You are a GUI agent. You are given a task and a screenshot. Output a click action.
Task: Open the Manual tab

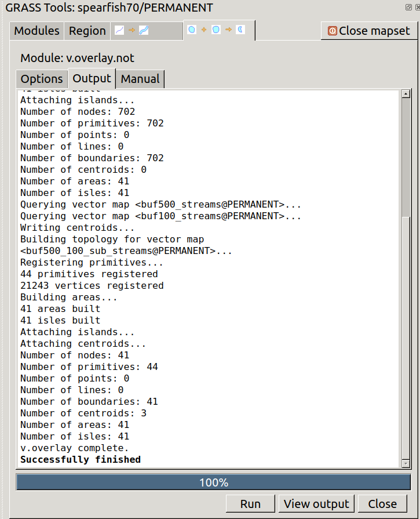pyautogui.click(x=140, y=79)
